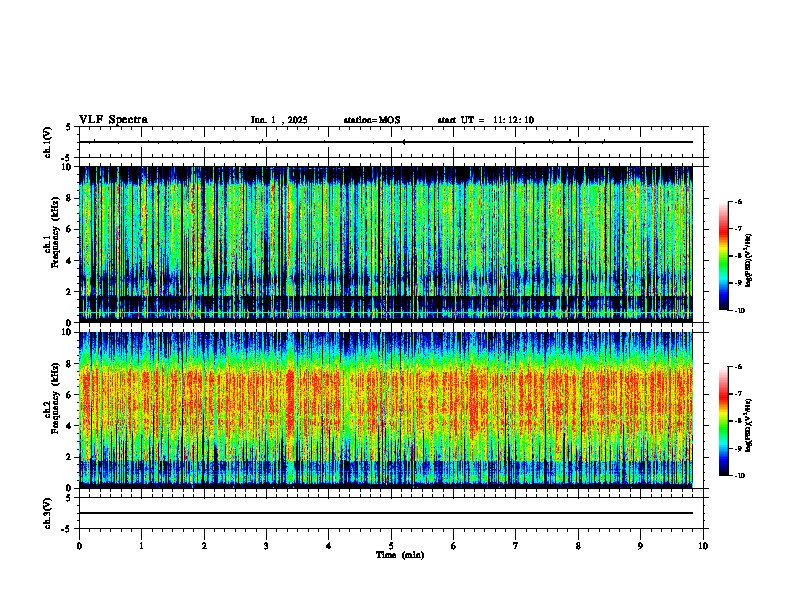Click the '-7' value on ch.2 color bar
Screen dimensions: 792x612
tap(738, 394)
